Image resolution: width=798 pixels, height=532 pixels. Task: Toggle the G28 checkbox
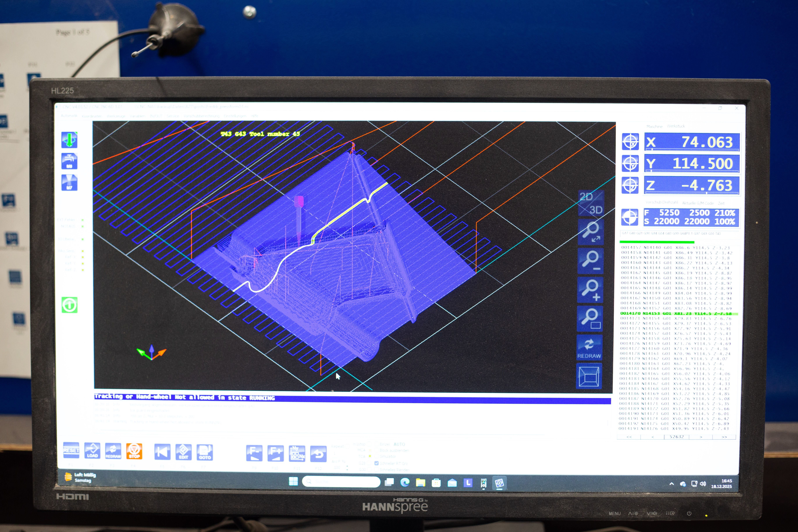pos(369,463)
